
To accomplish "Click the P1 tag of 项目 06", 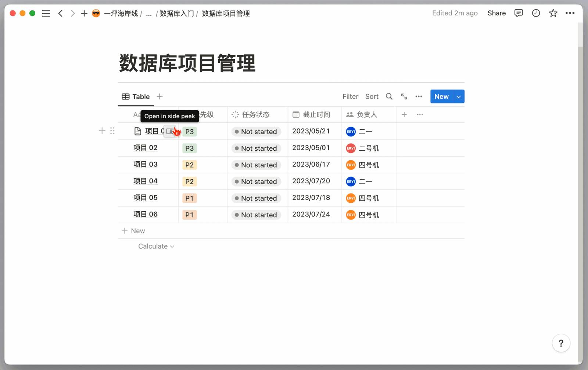I will [190, 215].
